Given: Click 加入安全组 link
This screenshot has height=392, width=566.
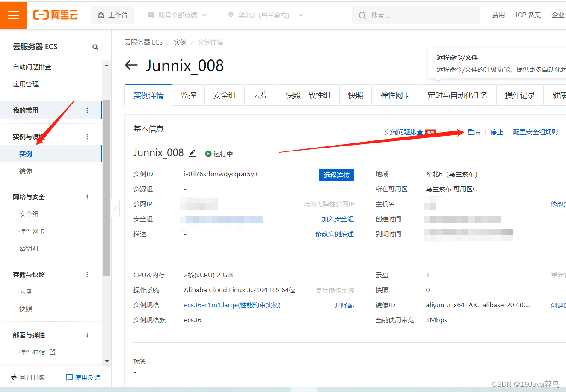Looking at the screenshot, I should click(x=338, y=219).
